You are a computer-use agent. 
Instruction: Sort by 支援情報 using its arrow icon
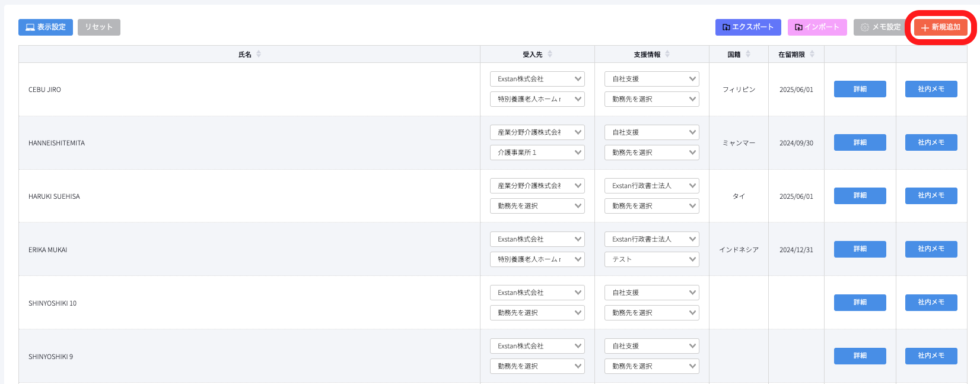667,54
